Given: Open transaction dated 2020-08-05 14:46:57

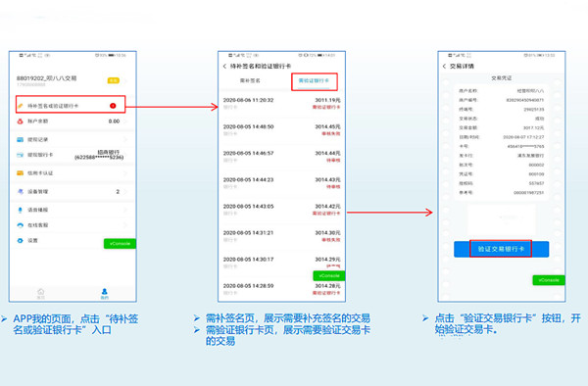Looking at the screenshot, I should click(x=281, y=157).
